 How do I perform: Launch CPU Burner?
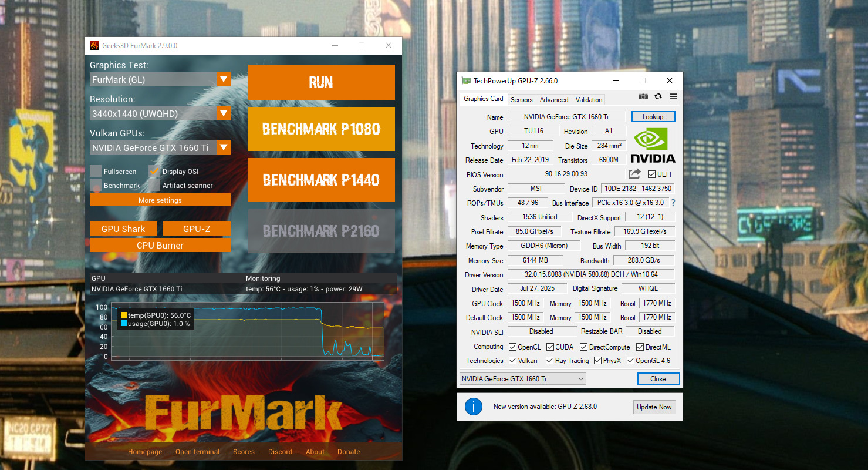[160, 245]
